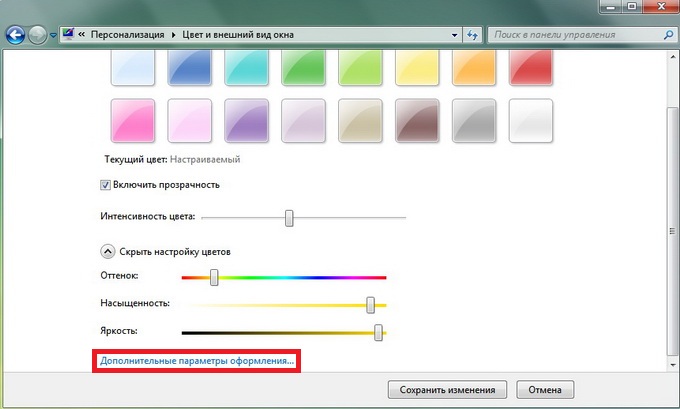Pick the pale sky-blue color swatch
The width and height of the screenshot is (680, 409).
(133, 67)
